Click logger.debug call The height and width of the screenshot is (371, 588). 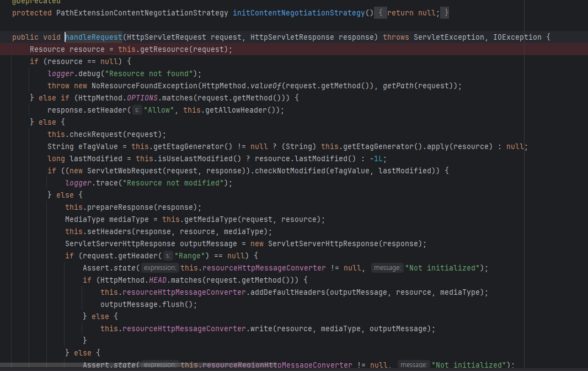tap(74, 73)
